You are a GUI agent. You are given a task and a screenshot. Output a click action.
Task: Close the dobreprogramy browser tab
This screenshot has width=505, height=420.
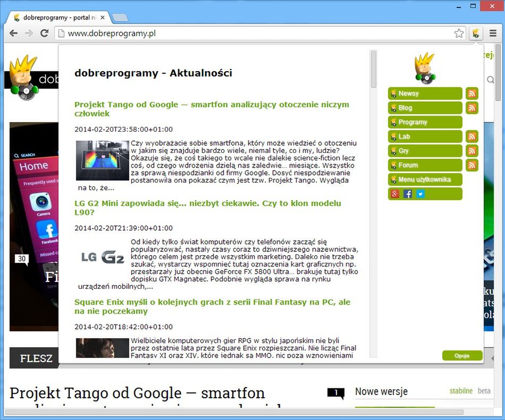(103, 18)
